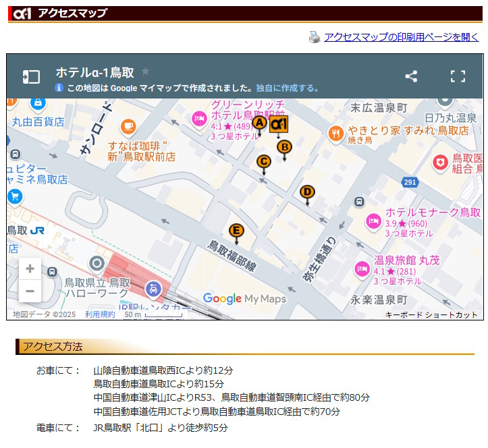Image resolution: width=488 pixels, height=448 pixels.
Task: Click the 独自に作成する link
Action: tap(288, 88)
